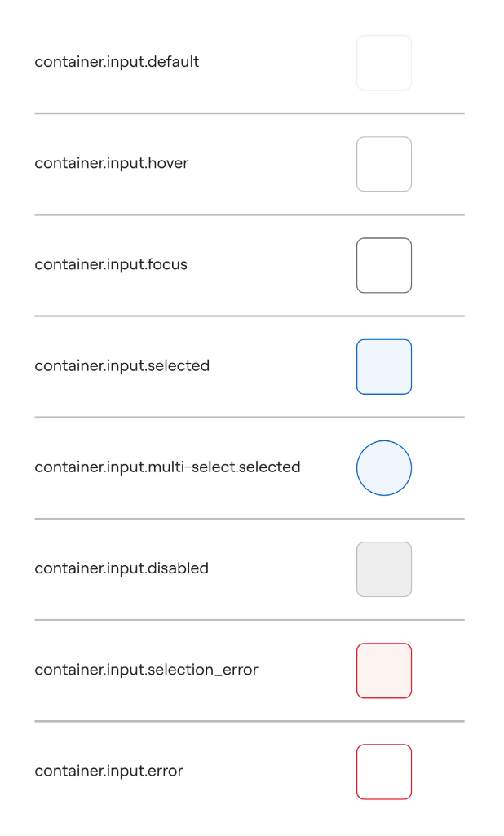Select the container.input.disabled gray-filled swatch
This screenshot has height=836, width=504.
pyautogui.click(x=384, y=569)
